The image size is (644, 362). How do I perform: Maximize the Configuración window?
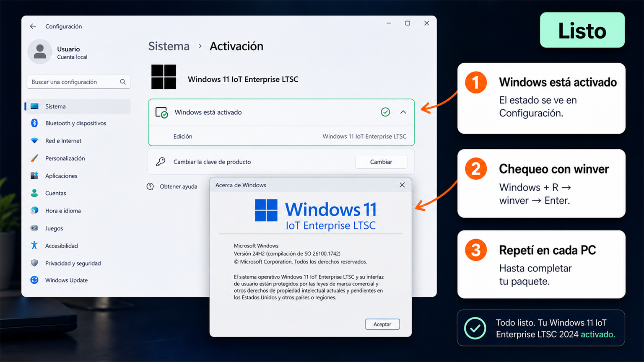408,23
